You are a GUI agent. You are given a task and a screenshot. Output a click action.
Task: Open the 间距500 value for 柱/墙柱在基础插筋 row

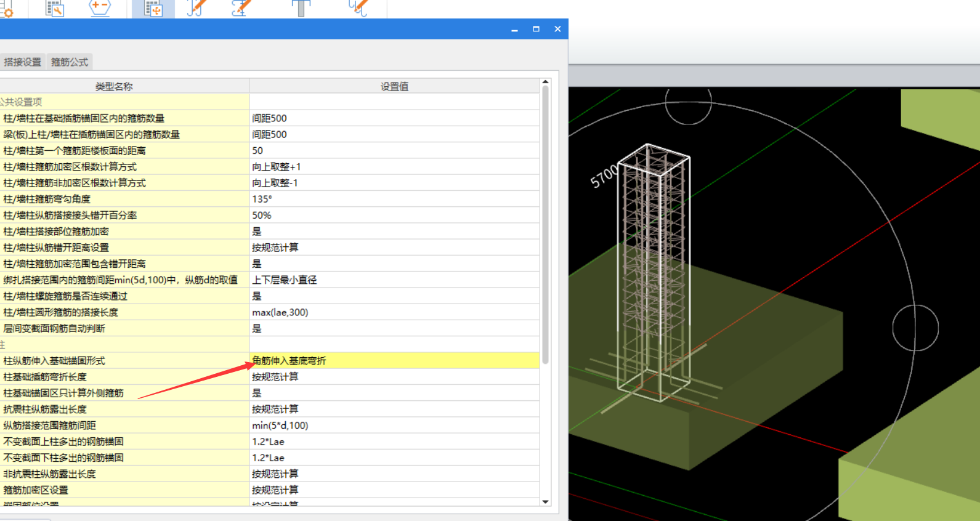394,118
